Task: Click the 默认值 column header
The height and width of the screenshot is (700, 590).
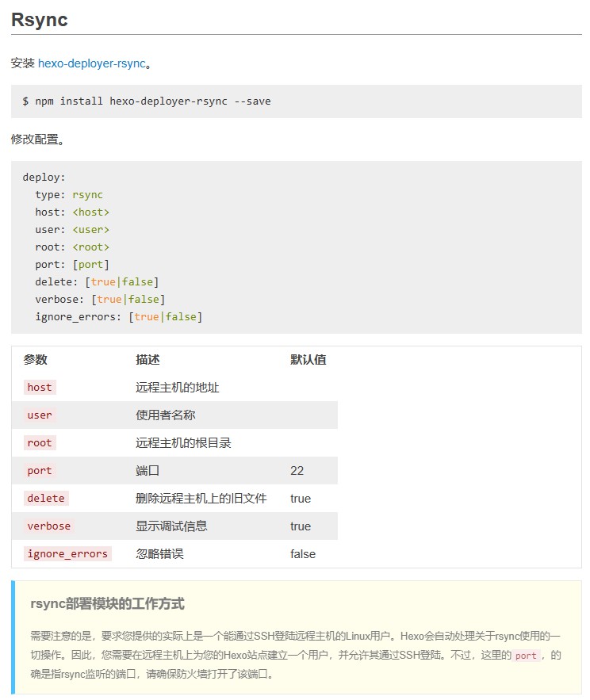Action: tap(308, 359)
